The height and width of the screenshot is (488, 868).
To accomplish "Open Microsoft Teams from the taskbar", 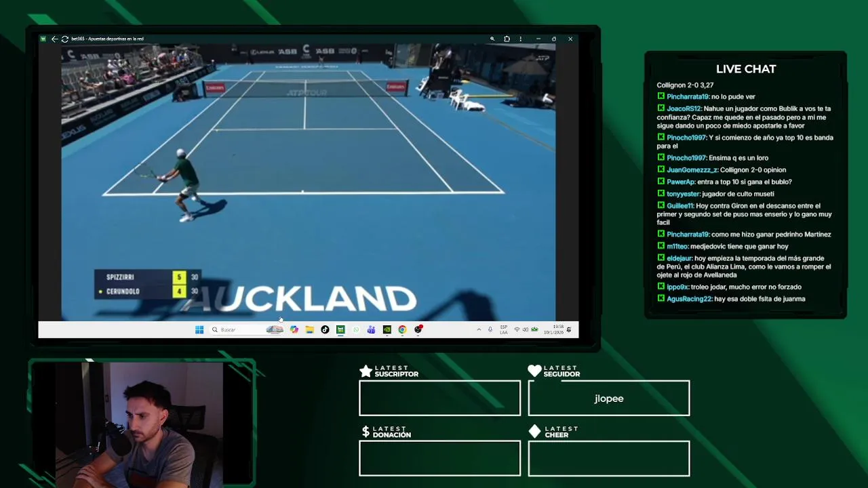I will 371,329.
